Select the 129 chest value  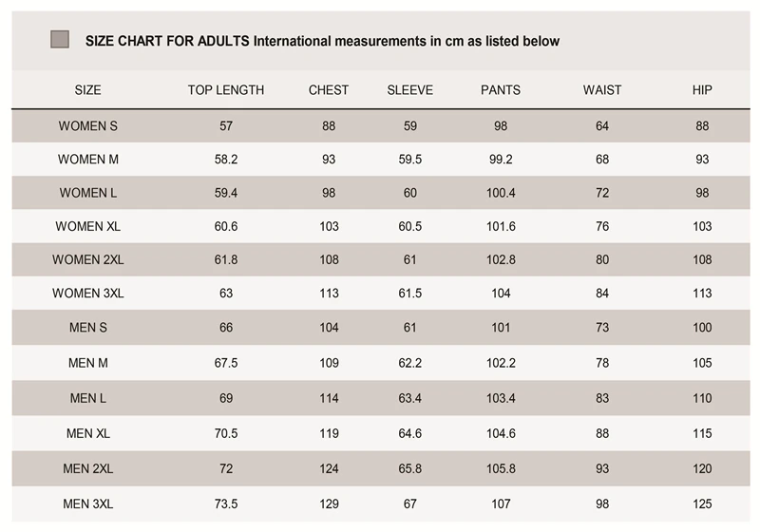pos(329,503)
